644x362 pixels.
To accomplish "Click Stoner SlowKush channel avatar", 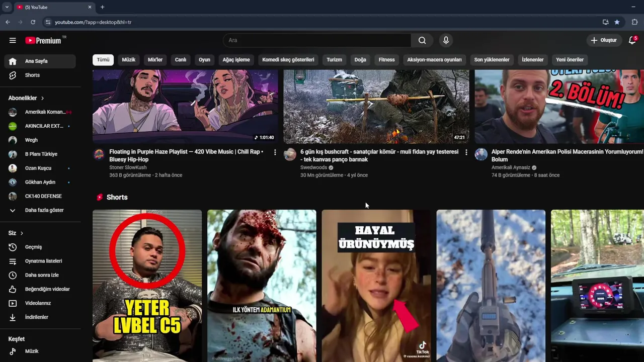I will point(99,154).
